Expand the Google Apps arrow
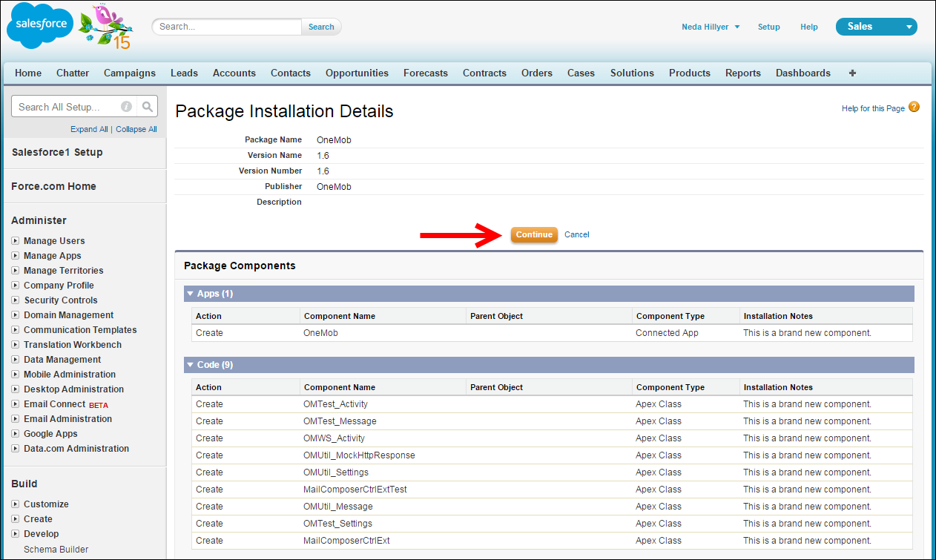The image size is (936, 560). pos(16,434)
